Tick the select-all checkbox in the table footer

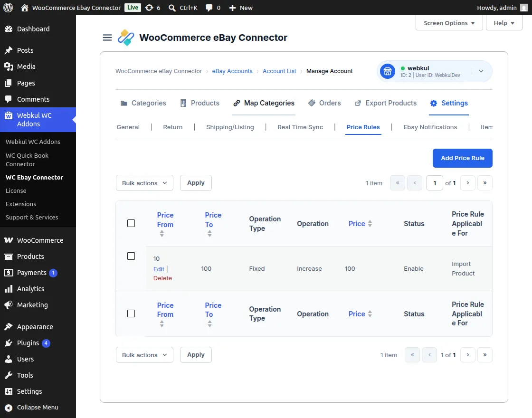[x=131, y=313]
